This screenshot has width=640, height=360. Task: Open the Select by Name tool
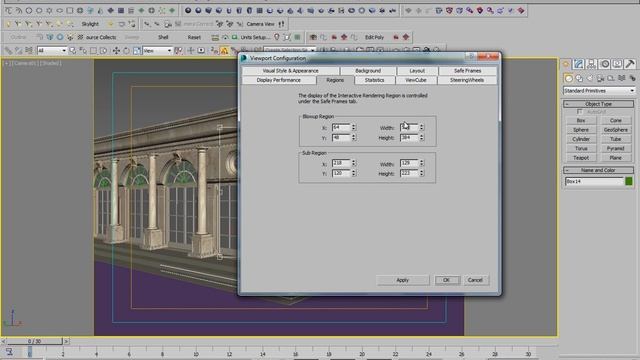pos(83,51)
